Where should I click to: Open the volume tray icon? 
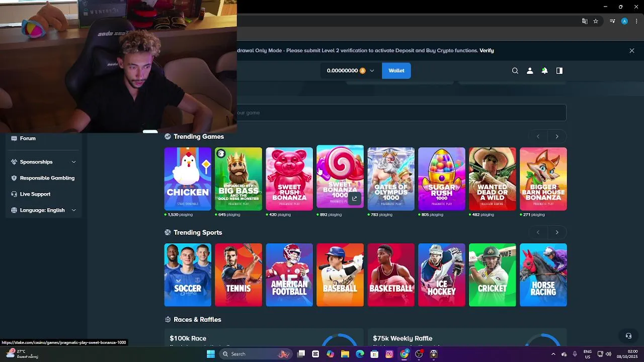click(609, 354)
